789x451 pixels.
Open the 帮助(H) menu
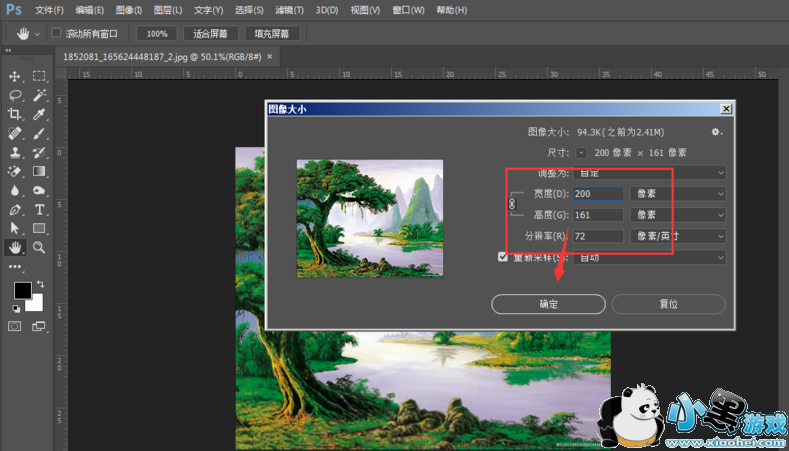pos(451,10)
